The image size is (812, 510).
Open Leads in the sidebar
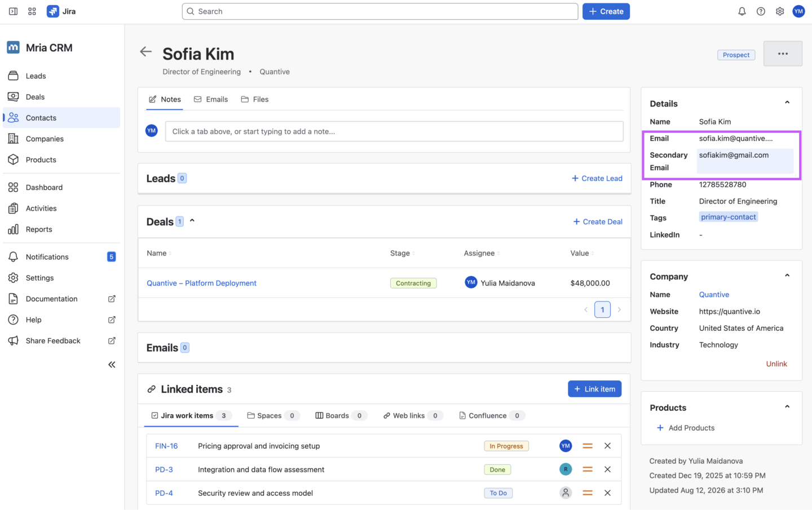61,76
